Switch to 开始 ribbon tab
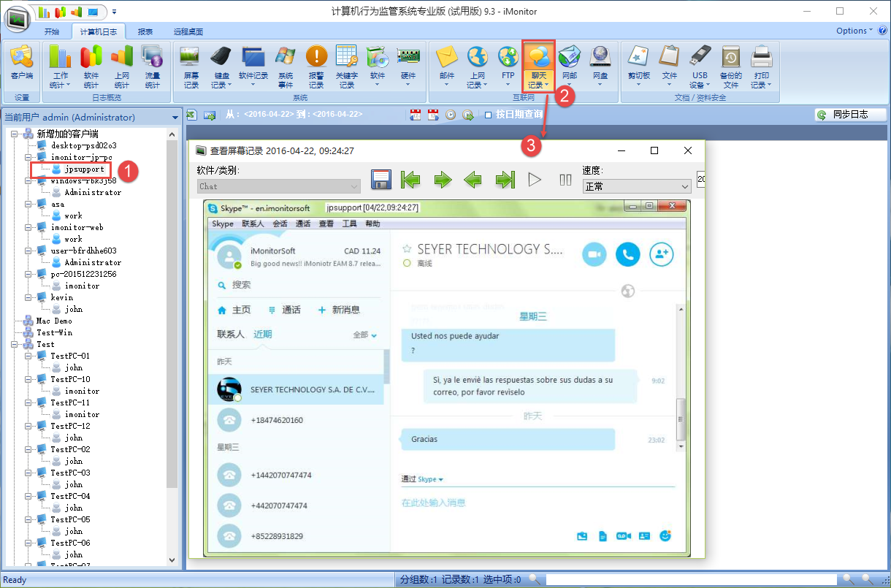 coord(52,31)
